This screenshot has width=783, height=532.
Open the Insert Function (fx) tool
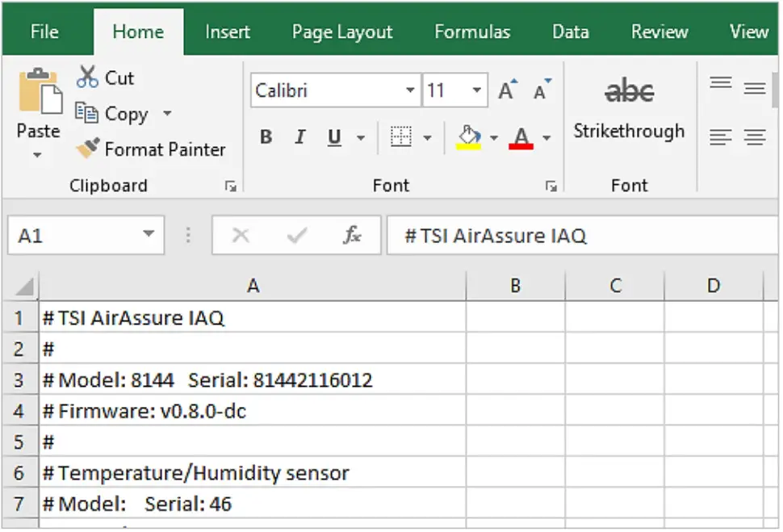coord(353,235)
